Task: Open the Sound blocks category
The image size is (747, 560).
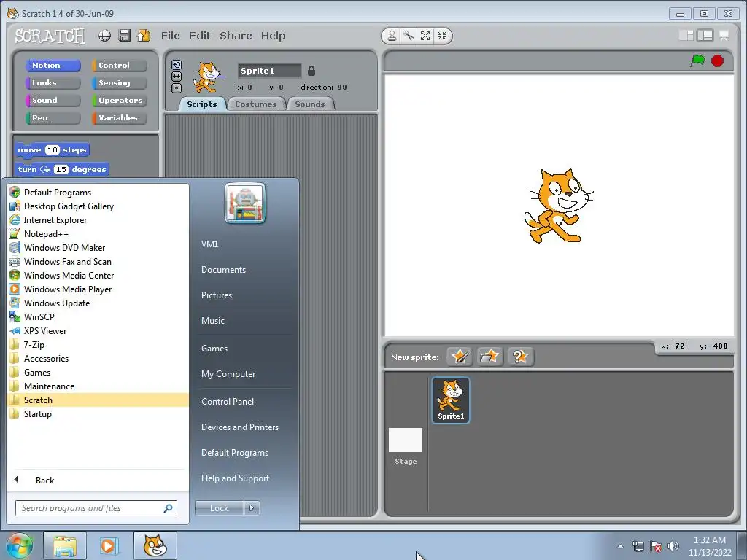Action: click(53, 101)
